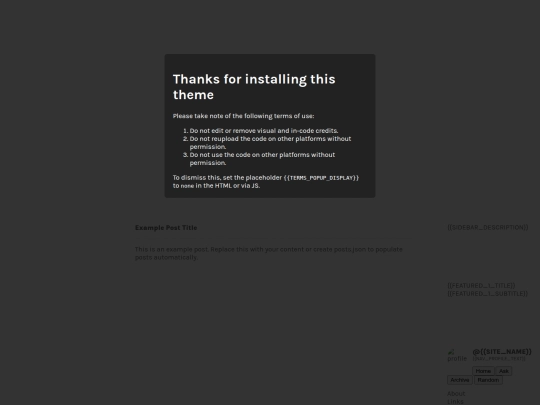Click the {{TERMS_POPUP_DISPLAY}} code placeholder
This screenshot has height=405, width=540.
(x=321, y=178)
